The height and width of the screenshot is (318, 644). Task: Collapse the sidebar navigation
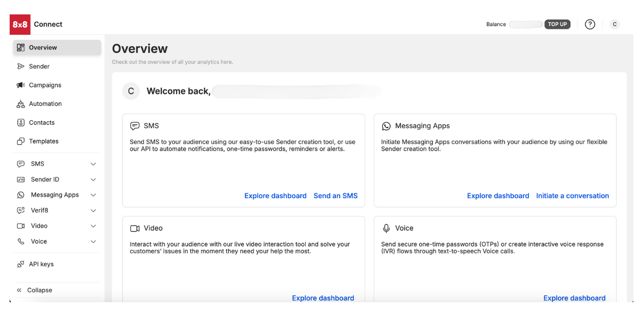click(x=35, y=290)
